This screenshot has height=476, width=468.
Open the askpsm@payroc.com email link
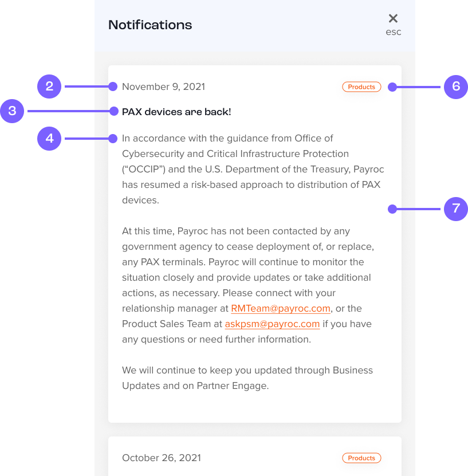point(272,324)
